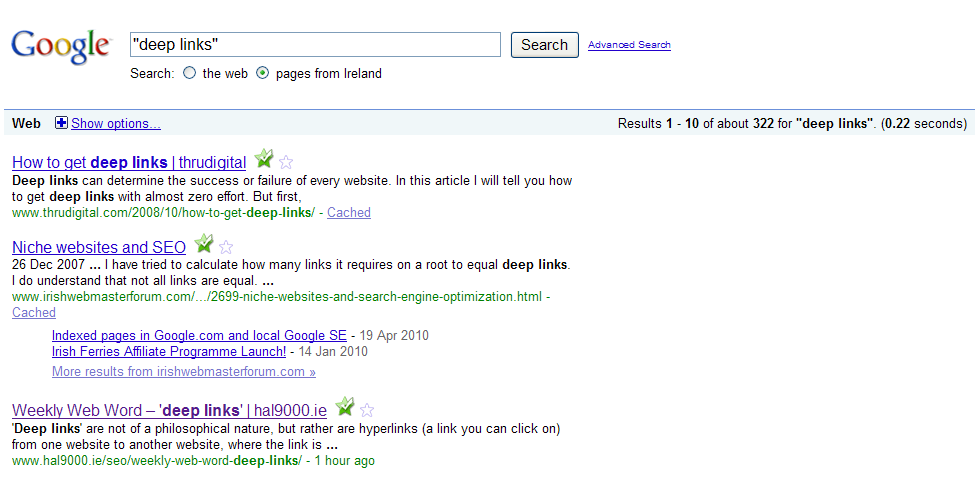Viewport: 979px width, 481px height.
Task: Click the URL text www.thrudigital.com/2008/10/how-to-get-deep-links/
Action: coord(164,212)
